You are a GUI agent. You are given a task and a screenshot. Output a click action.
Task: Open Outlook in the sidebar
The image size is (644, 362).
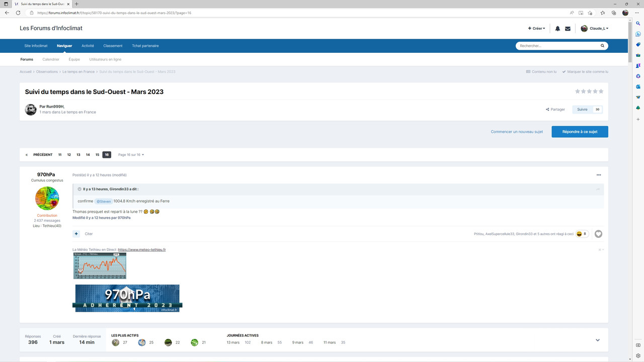click(638, 86)
